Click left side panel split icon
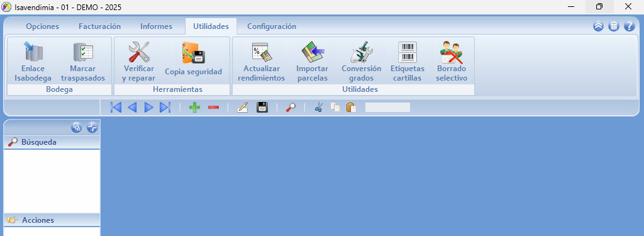The width and height of the screenshot is (644, 236). (92, 128)
